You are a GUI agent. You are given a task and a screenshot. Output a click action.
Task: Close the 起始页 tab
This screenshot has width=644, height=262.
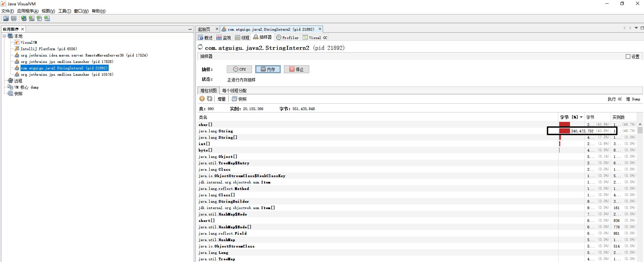(217, 29)
